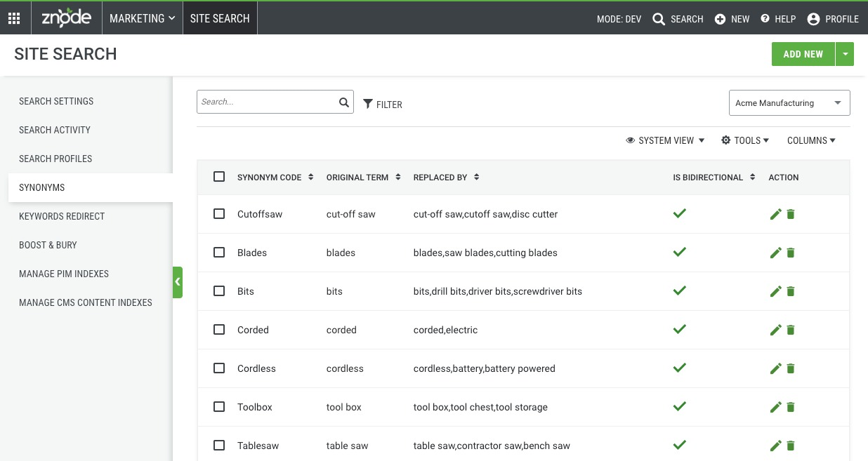The image size is (868, 461).
Task: Open the apps grid menu icon
Action: click(14, 19)
